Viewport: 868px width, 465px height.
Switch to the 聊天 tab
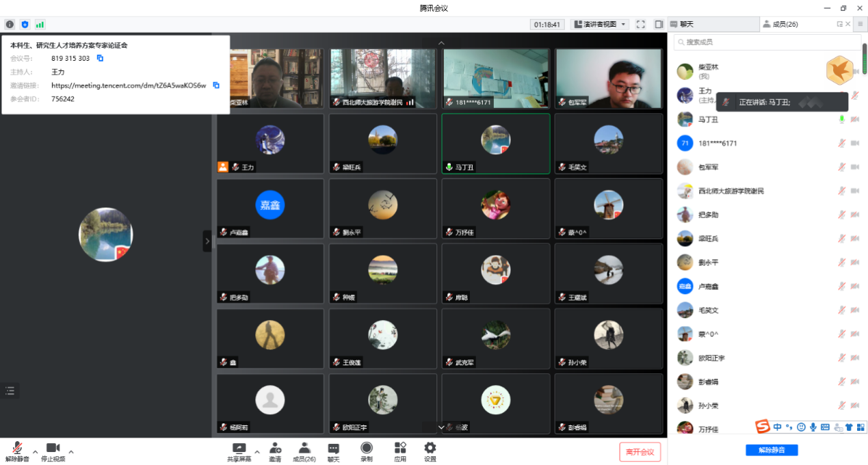pyautogui.click(x=686, y=25)
